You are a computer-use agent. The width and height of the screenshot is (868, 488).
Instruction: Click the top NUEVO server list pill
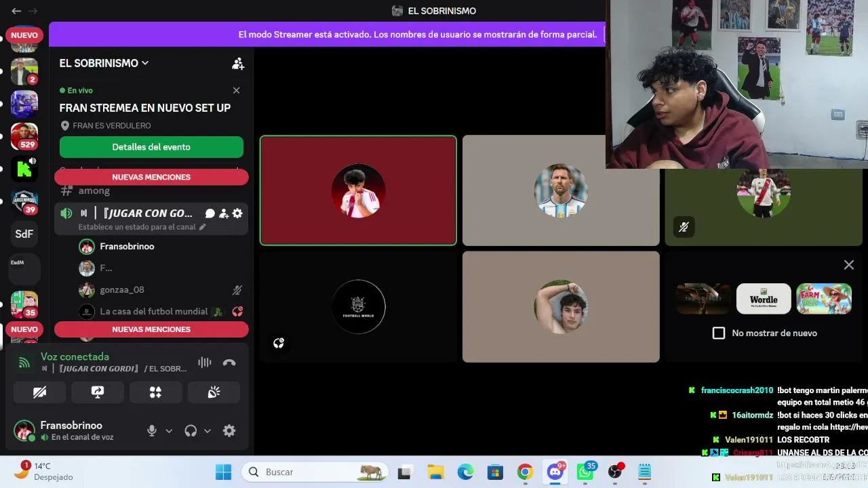click(24, 35)
